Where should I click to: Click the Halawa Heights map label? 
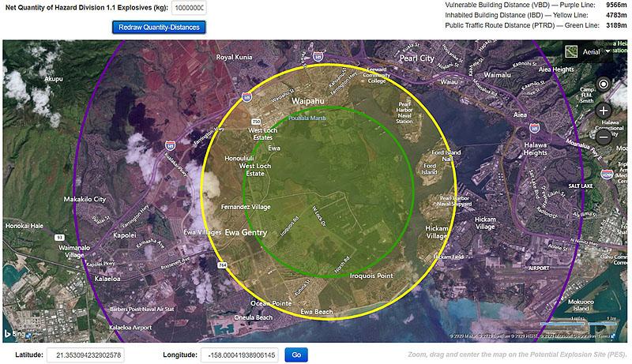(536, 148)
